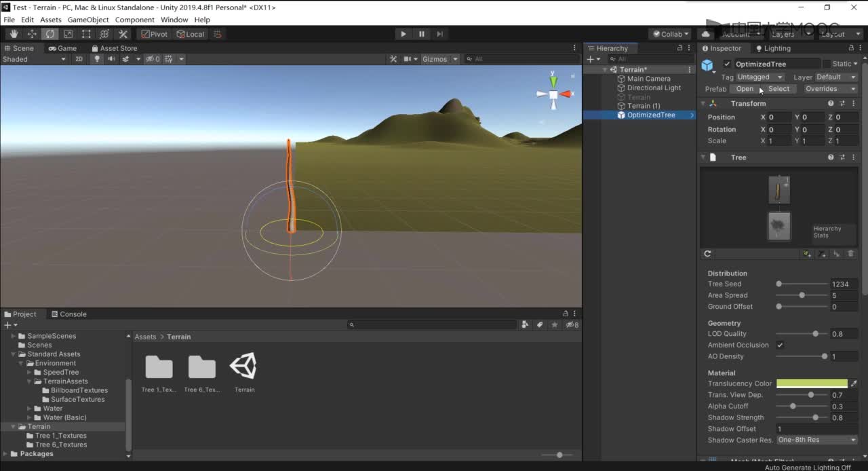Toggle scene lighting with the bulb icon

tap(97, 59)
